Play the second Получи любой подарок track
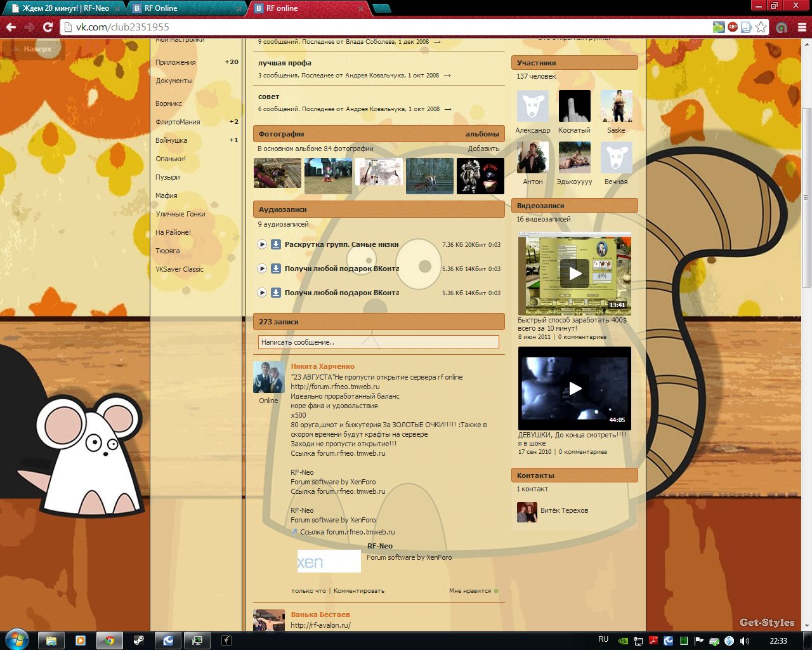Viewport: 812px width, 650px height. tap(262, 269)
